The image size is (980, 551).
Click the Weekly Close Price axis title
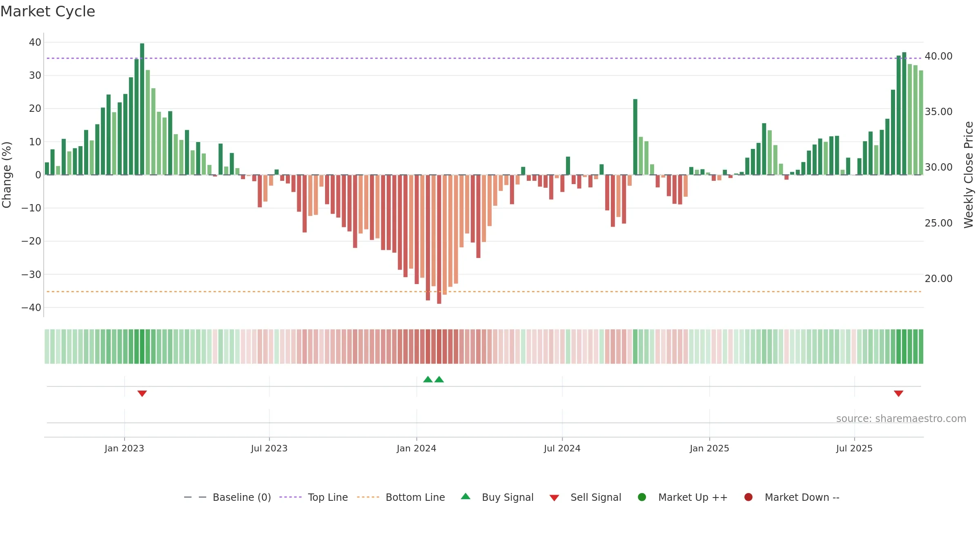click(969, 175)
